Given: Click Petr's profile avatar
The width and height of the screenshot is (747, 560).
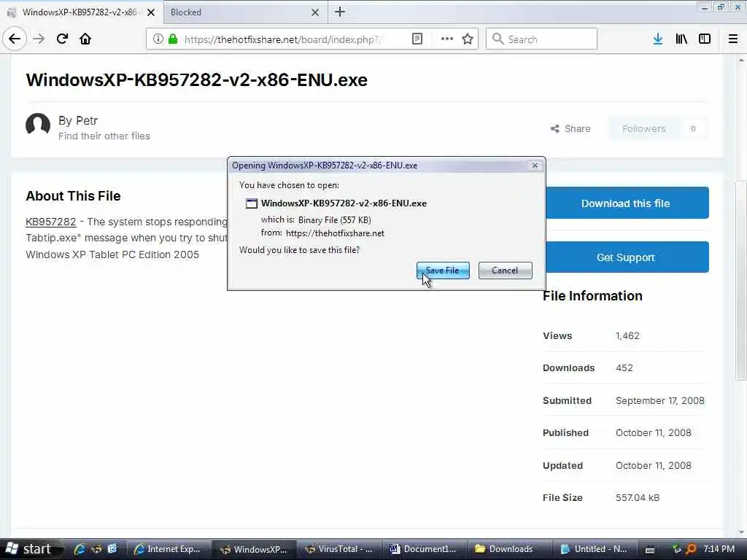Looking at the screenshot, I should pyautogui.click(x=38, y=125).
